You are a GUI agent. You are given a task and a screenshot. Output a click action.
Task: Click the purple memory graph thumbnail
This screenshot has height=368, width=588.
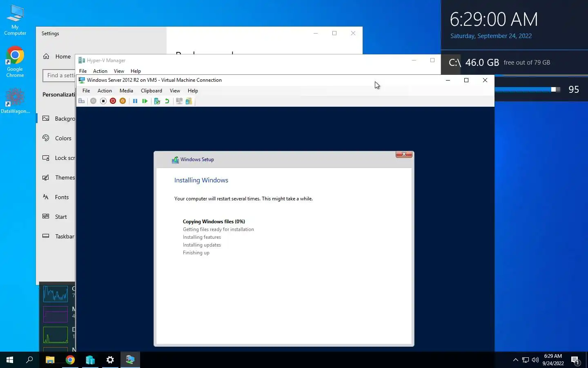coord(56,314)
